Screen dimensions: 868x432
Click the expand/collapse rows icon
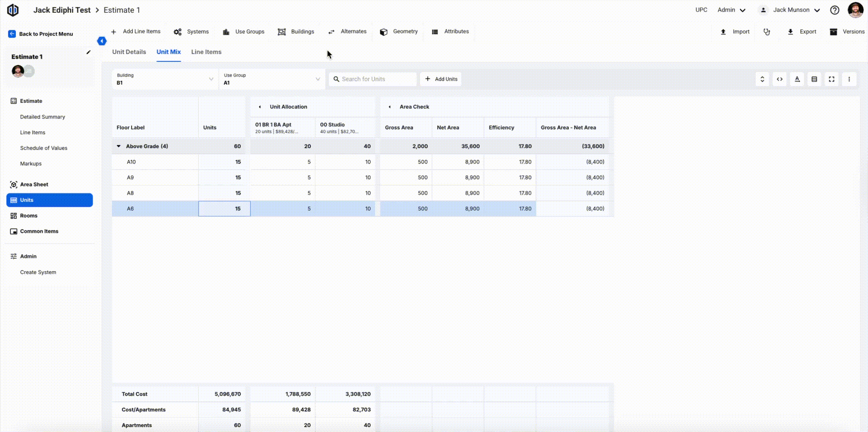click(762, 79)
